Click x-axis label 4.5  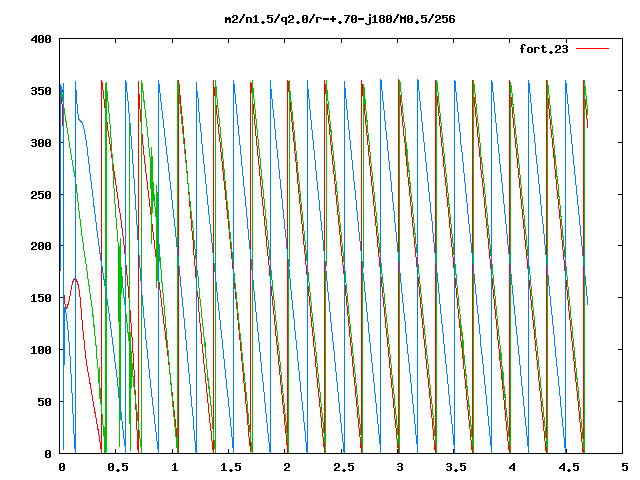(569, 467)
